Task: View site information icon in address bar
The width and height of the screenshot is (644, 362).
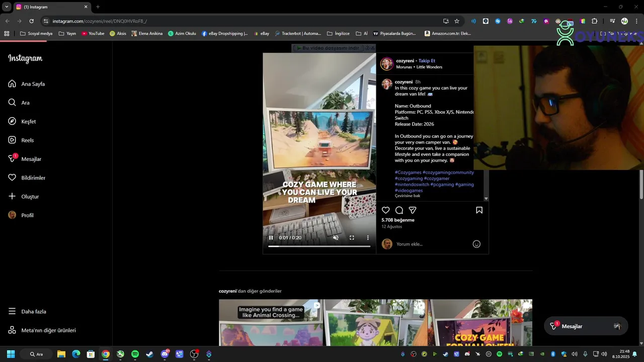Action: [46, 21]
